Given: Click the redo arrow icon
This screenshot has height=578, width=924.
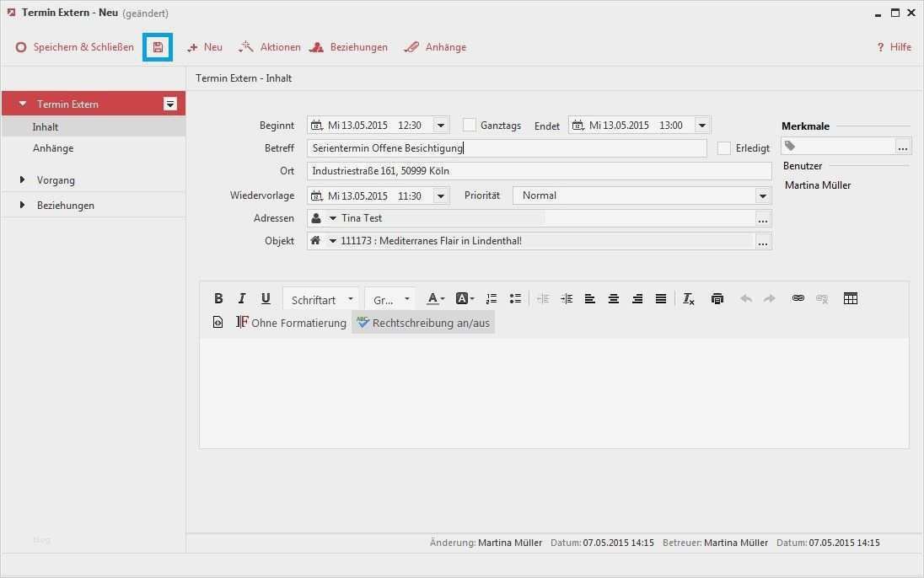Looking at the screenshot, I should (x=769, y=299).
